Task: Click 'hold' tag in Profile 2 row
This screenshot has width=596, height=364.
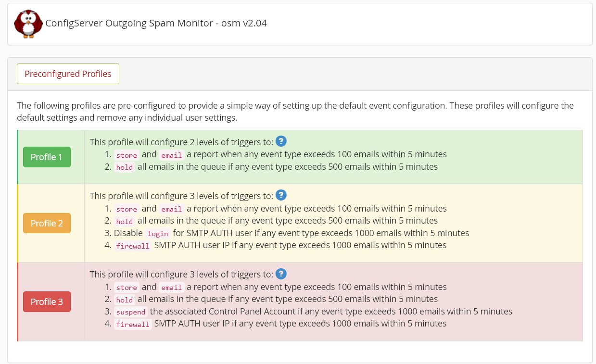Action: 125,221
